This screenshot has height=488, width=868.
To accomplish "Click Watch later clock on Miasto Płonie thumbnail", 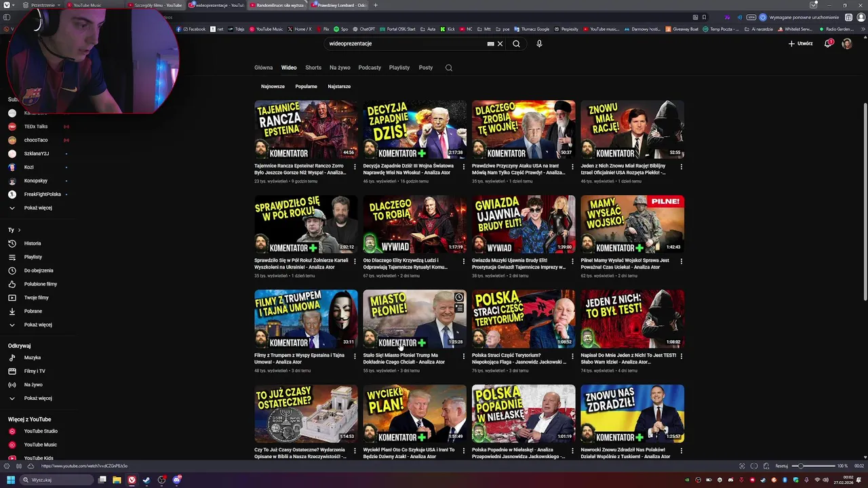I will pyautogui.click(x=459, y=298).
